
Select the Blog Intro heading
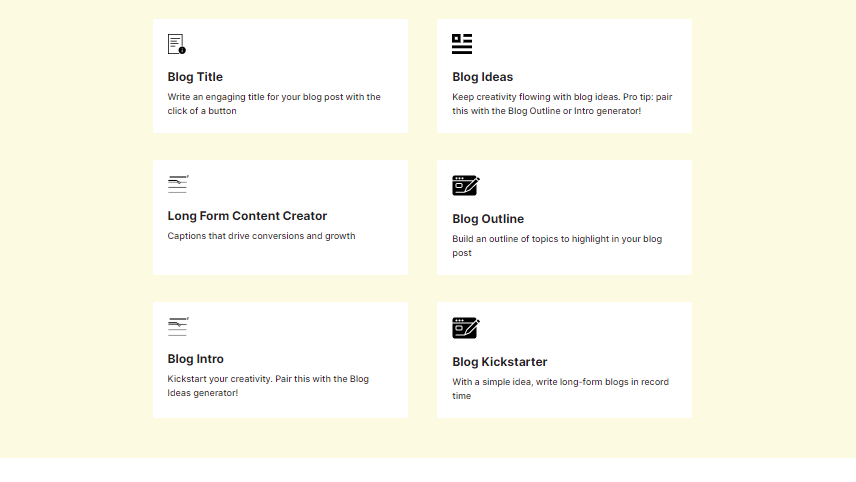(x=195, y=359)
